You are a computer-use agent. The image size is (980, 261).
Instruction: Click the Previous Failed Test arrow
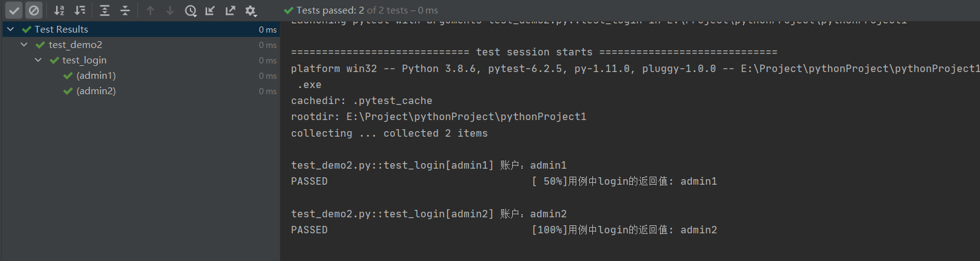(x=150, y=10)
